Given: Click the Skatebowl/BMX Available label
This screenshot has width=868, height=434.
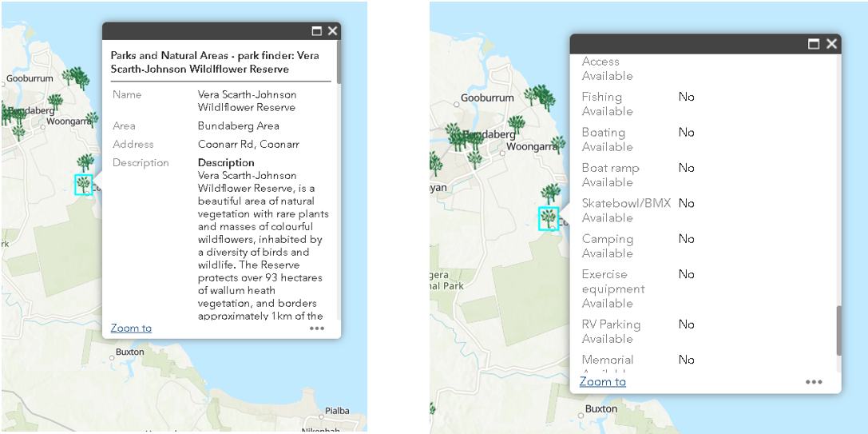Looking at the screenshot, I should (x=626, y=211).
